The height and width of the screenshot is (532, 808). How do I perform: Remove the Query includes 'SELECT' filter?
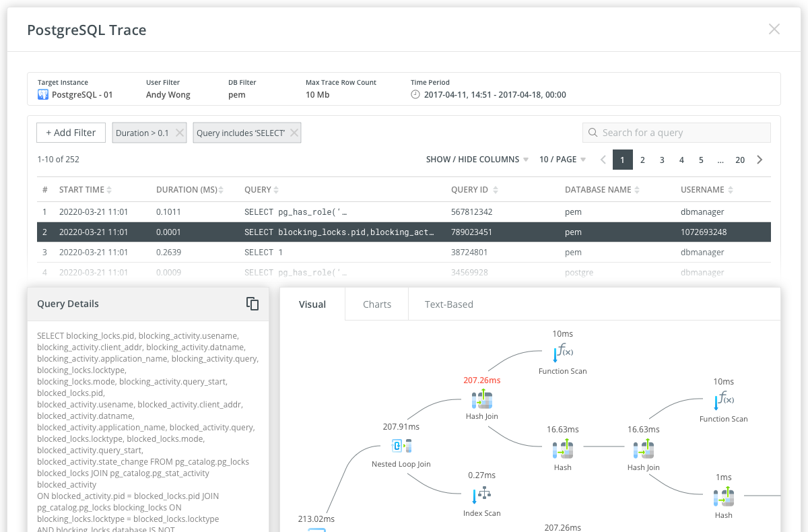coord(294,133)
